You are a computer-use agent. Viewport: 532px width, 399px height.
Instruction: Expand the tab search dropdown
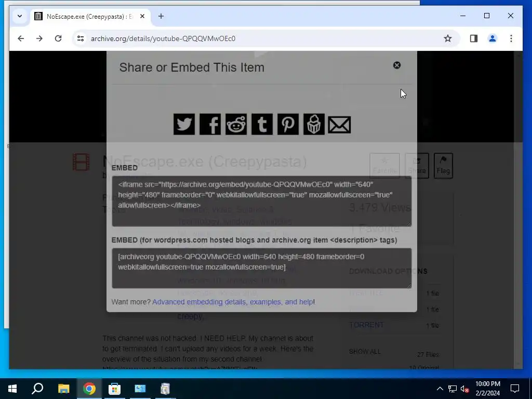click(20, 16)
